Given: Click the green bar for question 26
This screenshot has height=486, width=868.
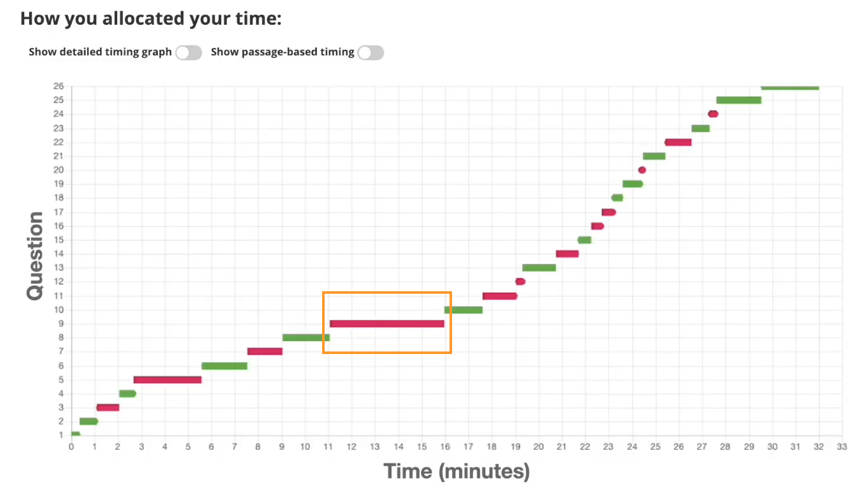Looking at the screenshot, I should point(790,88).
